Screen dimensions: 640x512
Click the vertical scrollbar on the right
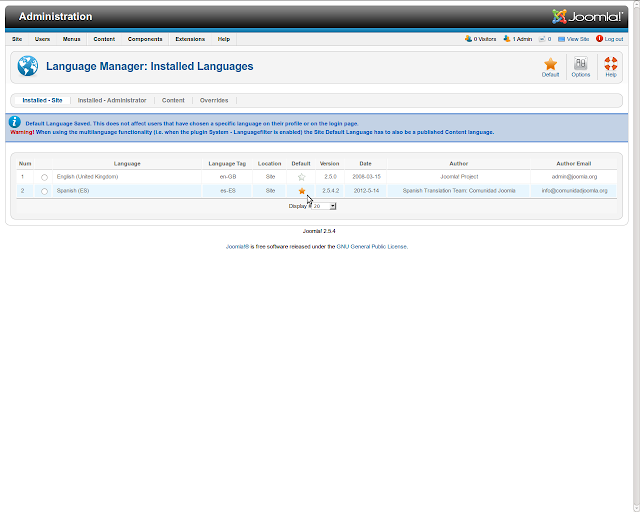(x=636, y=256)
